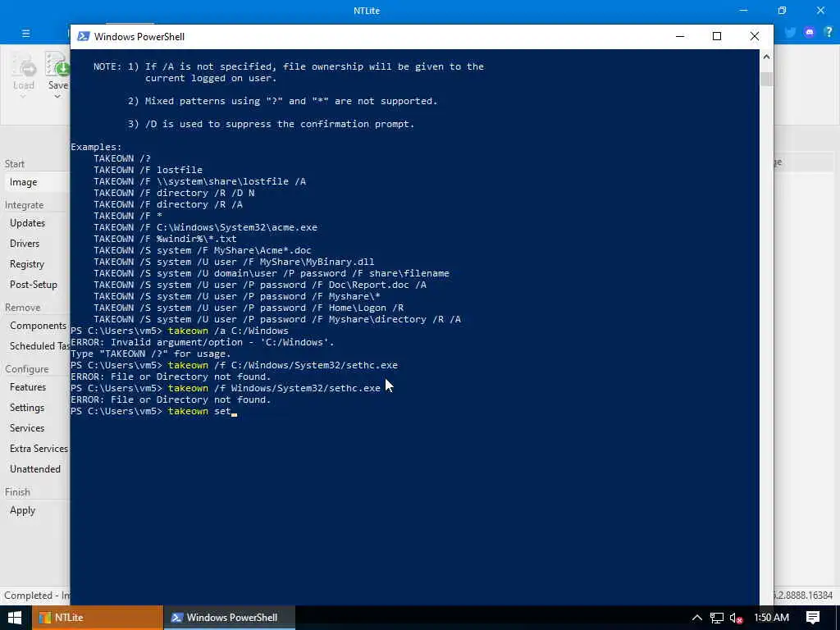Maximize the Windows PowerShell window

(x=717, y=36)
